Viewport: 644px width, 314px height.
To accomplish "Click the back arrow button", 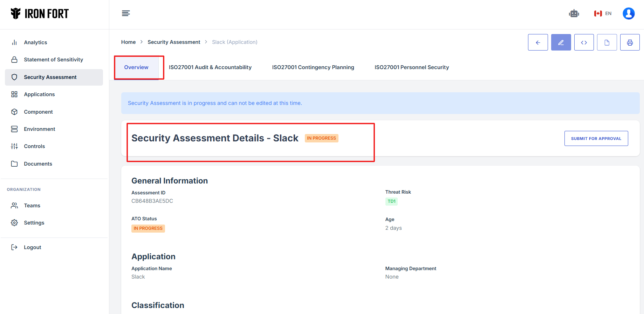I will click(x=538, y=42).
